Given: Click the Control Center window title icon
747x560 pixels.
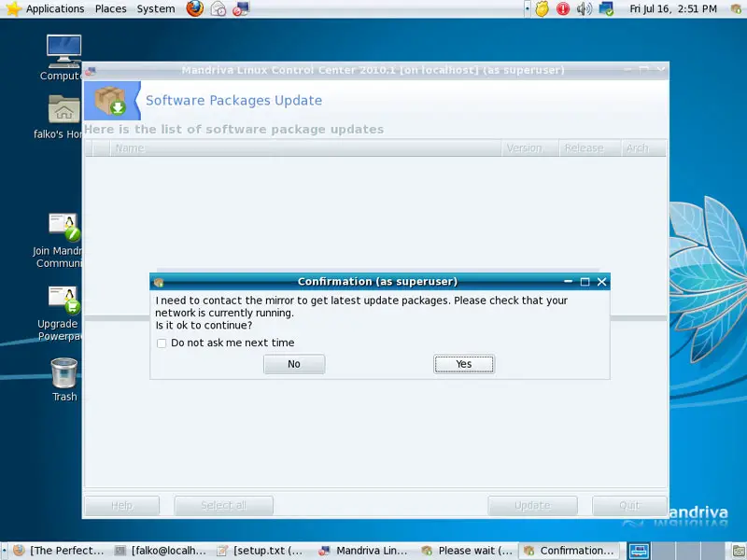Looking at the screenshot, I should pyautogui.click(x=91, y=71).
